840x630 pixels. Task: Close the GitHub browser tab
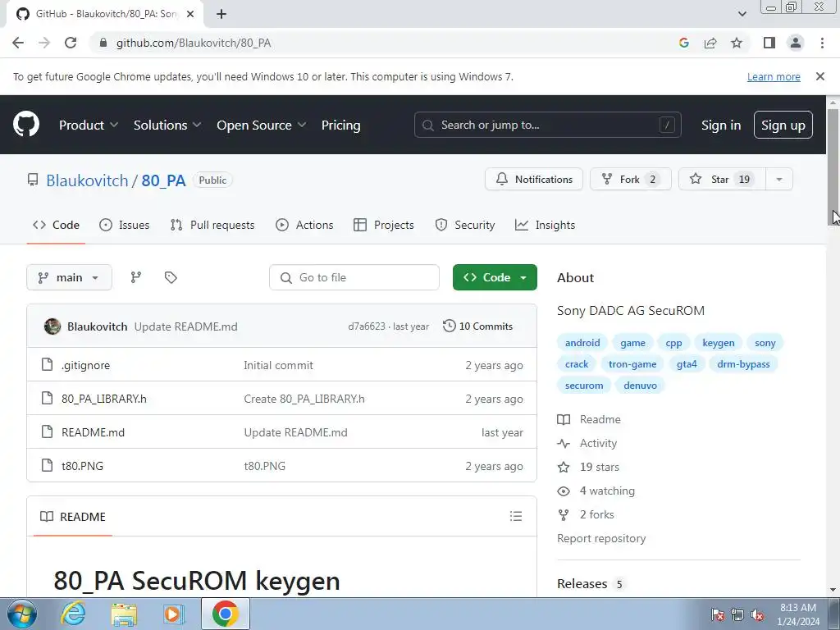190,14
